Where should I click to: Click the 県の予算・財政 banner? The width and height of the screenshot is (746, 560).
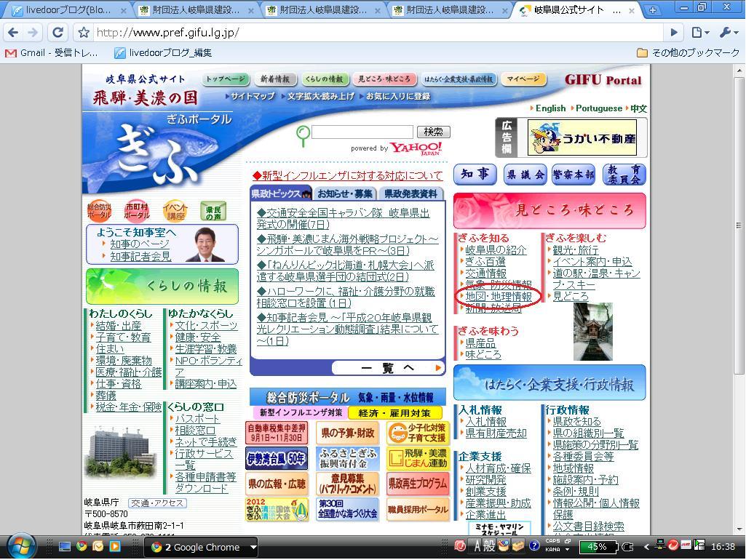tap(347, 433)
